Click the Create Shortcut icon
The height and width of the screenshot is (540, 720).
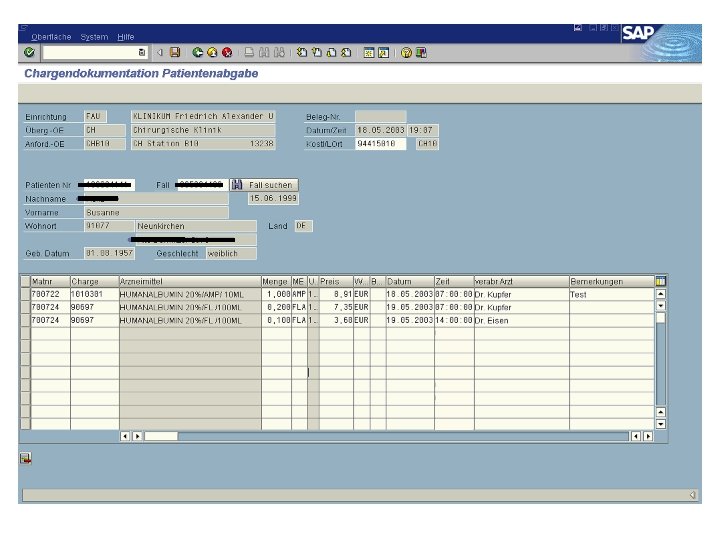coord(383,52)
